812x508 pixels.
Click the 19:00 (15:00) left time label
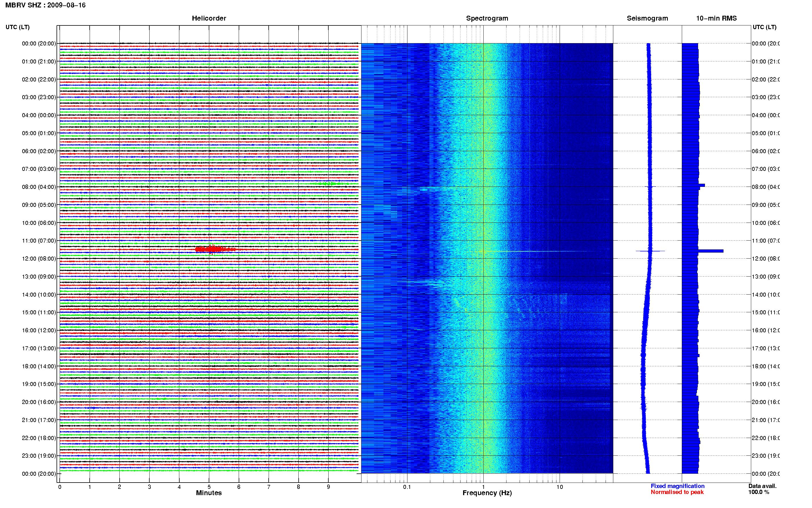click(39, 384)
